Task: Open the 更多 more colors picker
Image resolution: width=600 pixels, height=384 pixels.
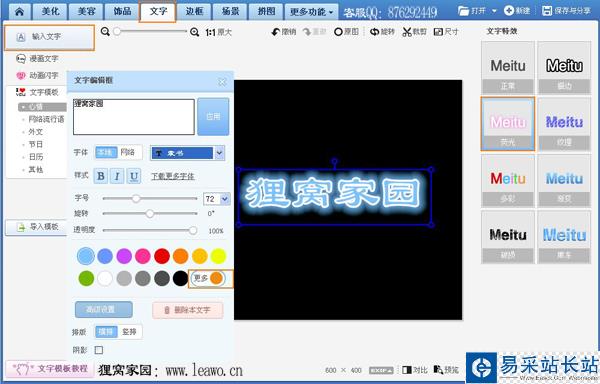Action: [209, 278]
